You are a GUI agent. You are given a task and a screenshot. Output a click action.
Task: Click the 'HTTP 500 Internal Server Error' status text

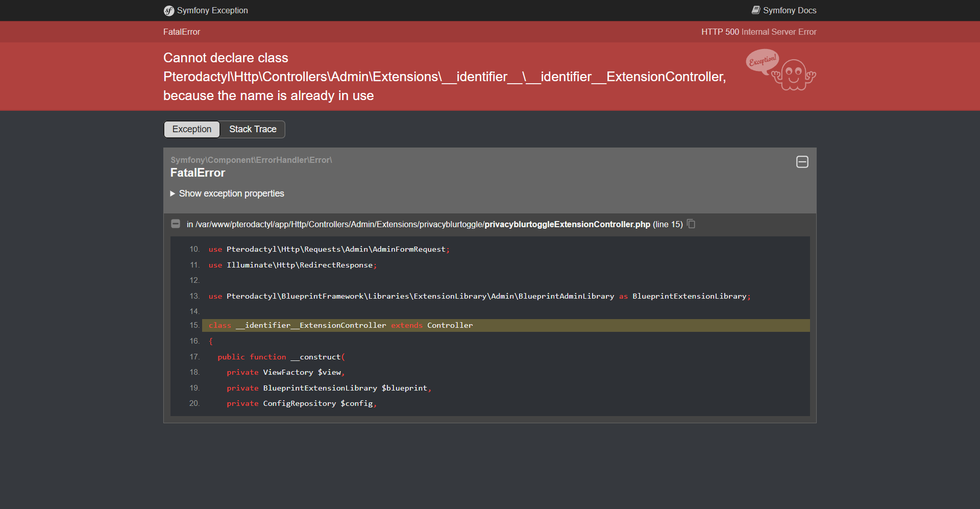[x=758, y=32]
